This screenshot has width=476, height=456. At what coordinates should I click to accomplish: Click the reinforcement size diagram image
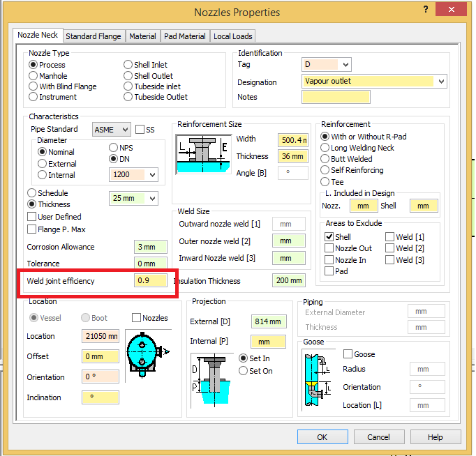[x=203, y=154]
